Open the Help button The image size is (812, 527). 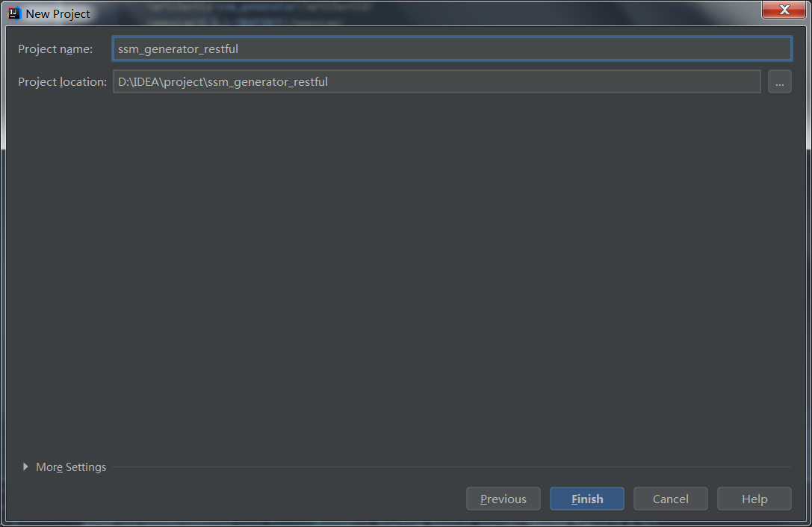[754, 499]
